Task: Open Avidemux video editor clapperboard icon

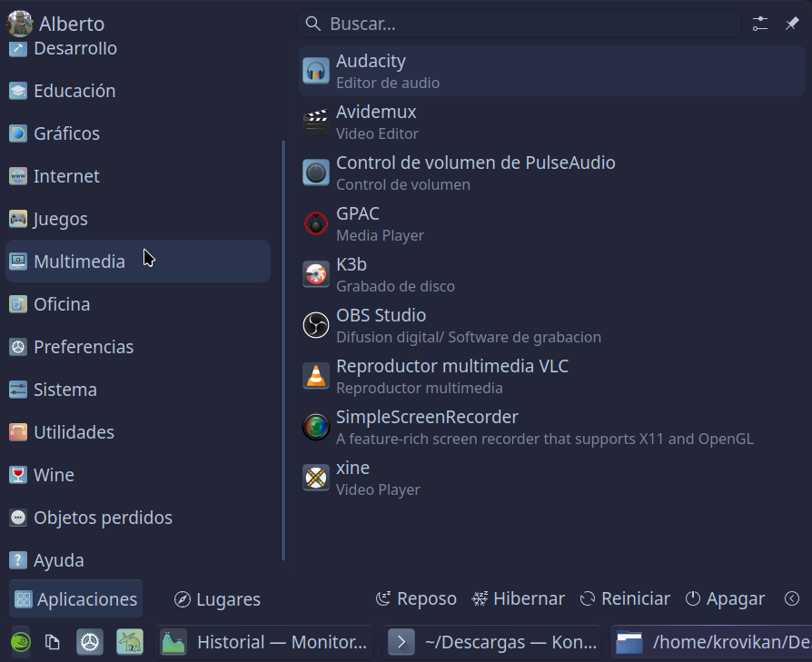Action: pyautogui.click(x=316, y=122)
